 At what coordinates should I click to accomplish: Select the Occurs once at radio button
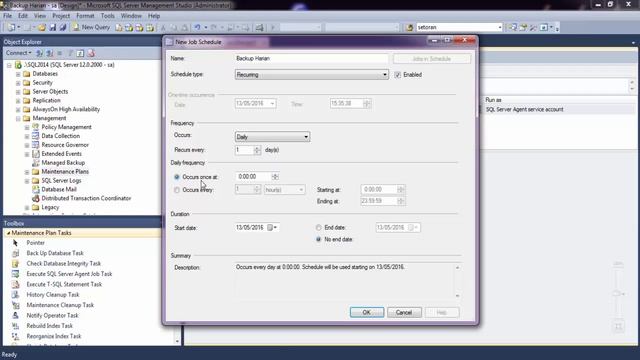[x=177, y=177]
